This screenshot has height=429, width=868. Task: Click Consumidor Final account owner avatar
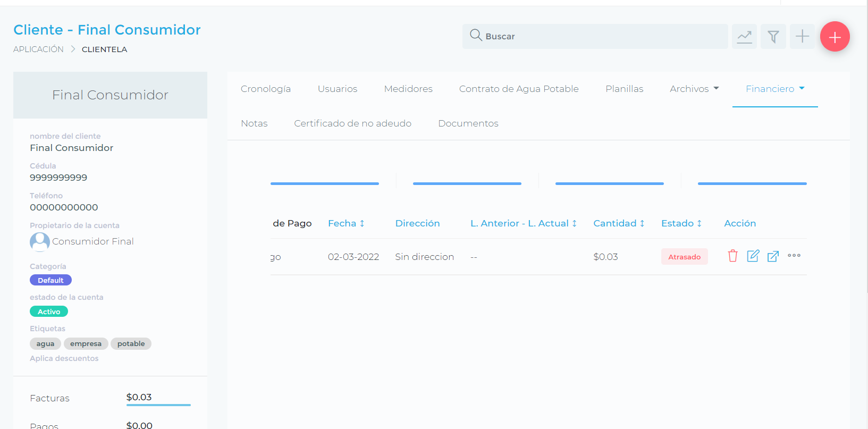point(40,242)
